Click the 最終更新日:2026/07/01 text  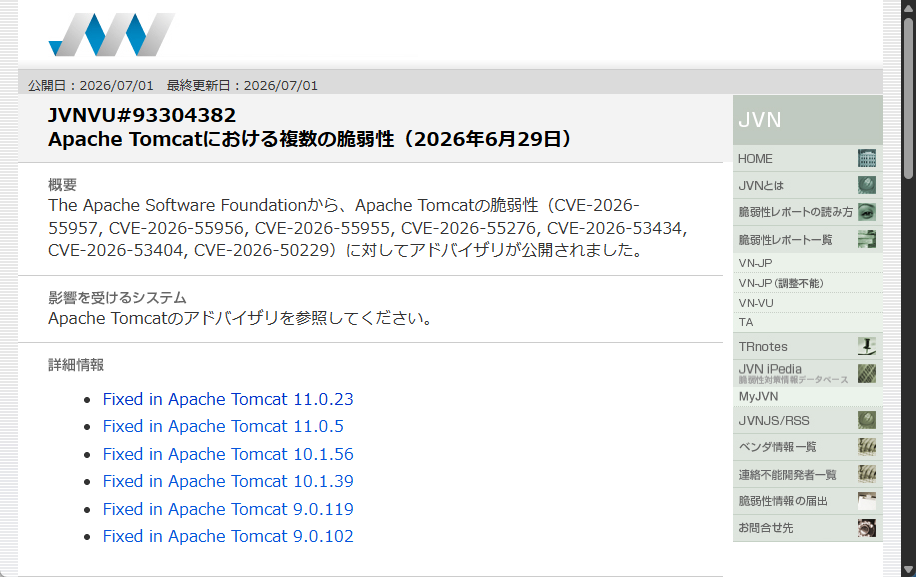tap(242, 85)
